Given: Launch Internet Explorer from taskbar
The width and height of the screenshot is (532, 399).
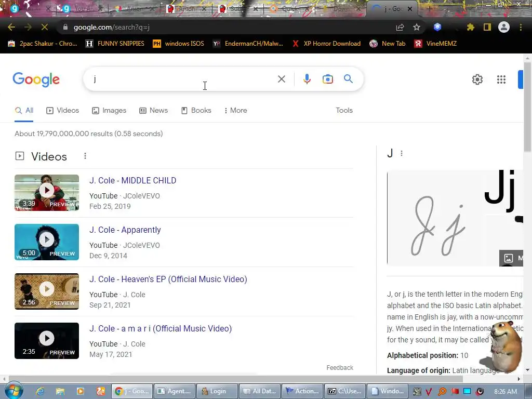Looking at the screenshot, I should coord(40,391).
